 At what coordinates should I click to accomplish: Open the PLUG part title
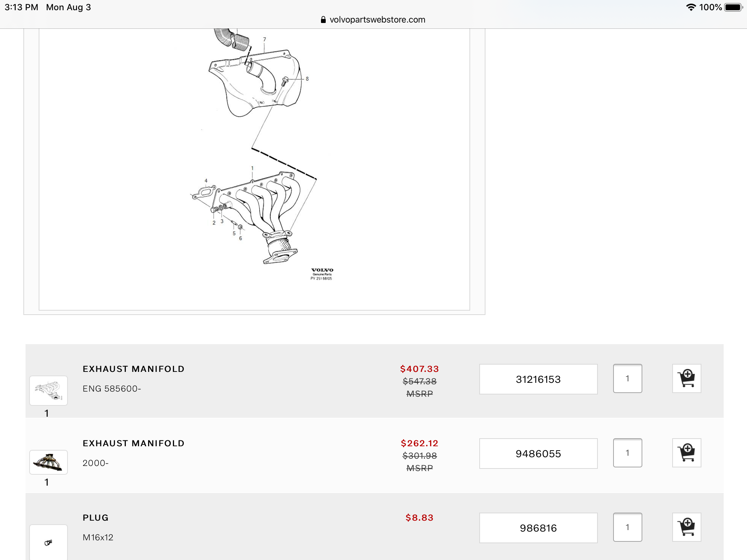coord(96,518)
